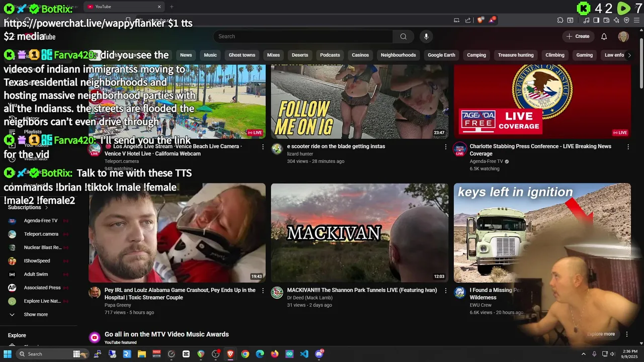This screenshot has width=644, height=362.
Task: Click the share page icon in address bar
Action: [x=468, y=20]
